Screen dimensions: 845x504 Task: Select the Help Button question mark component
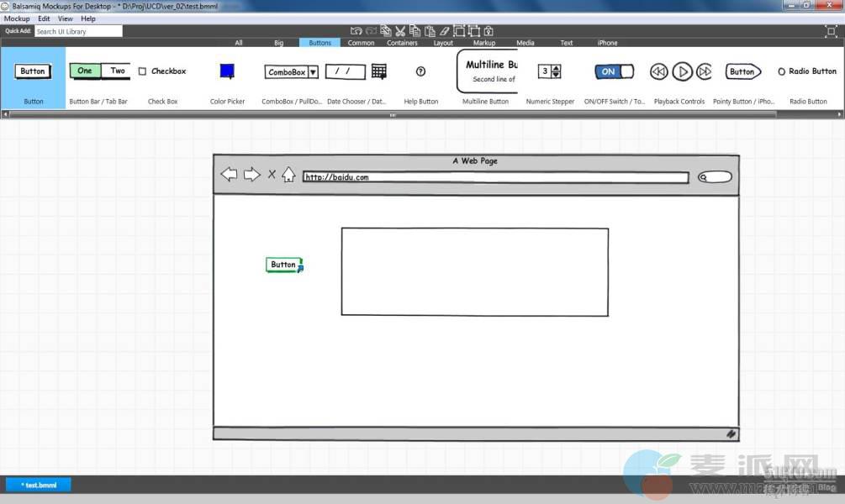420,71
